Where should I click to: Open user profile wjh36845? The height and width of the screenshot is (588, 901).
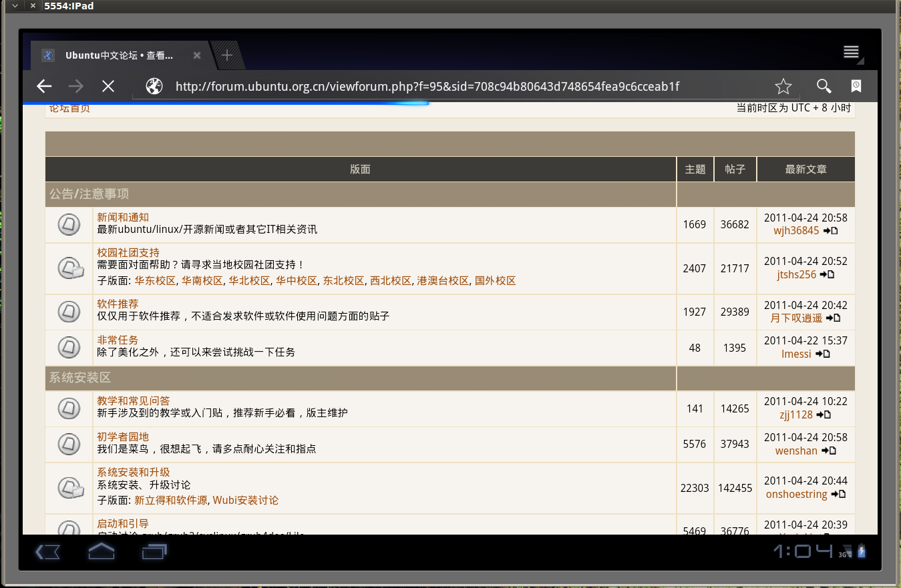coord(796,231)
